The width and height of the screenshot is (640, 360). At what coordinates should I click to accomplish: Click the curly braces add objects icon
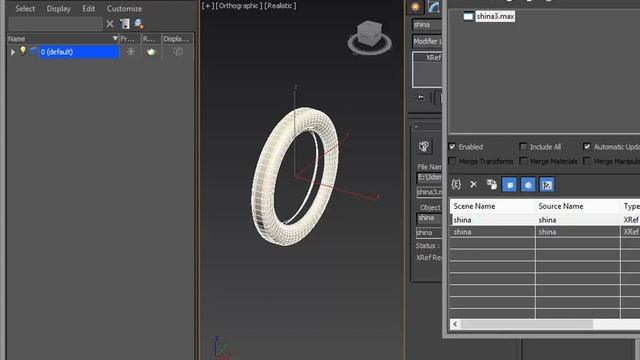[456, 184]
